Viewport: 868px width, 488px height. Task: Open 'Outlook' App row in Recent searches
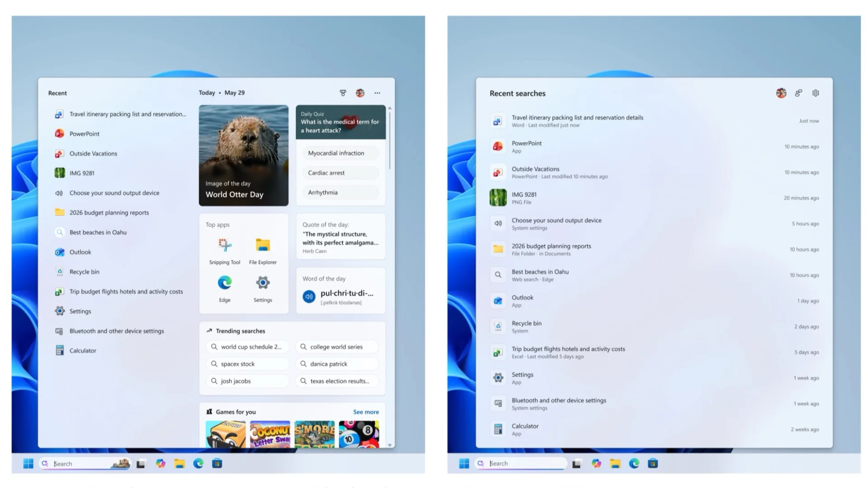654,301
